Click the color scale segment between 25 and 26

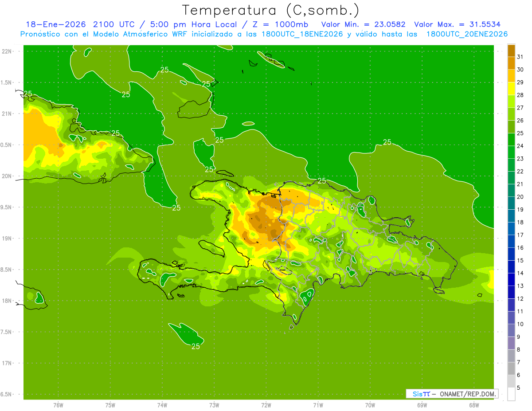(x=511, y=127)
